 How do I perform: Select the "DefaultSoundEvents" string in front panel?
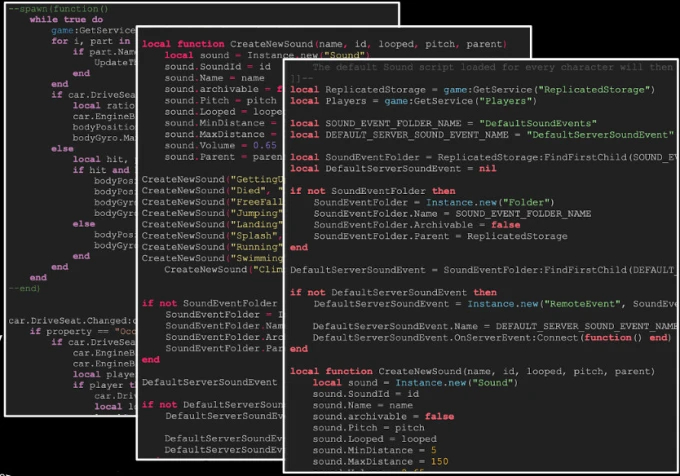coord(538,123)
